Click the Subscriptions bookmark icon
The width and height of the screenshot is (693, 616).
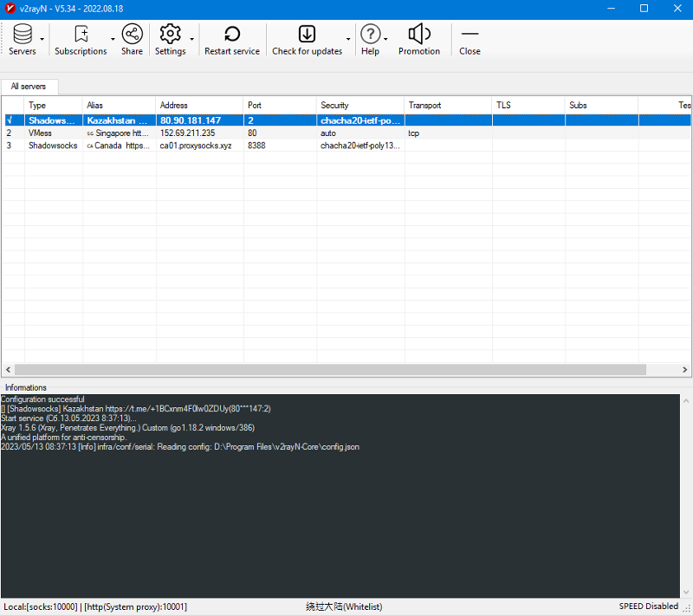pos(81,34)
